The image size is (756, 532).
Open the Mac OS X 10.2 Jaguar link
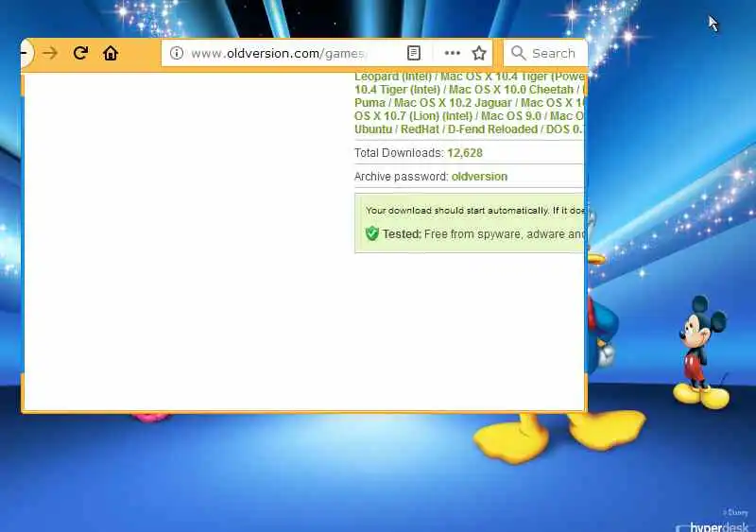[453, 103]
